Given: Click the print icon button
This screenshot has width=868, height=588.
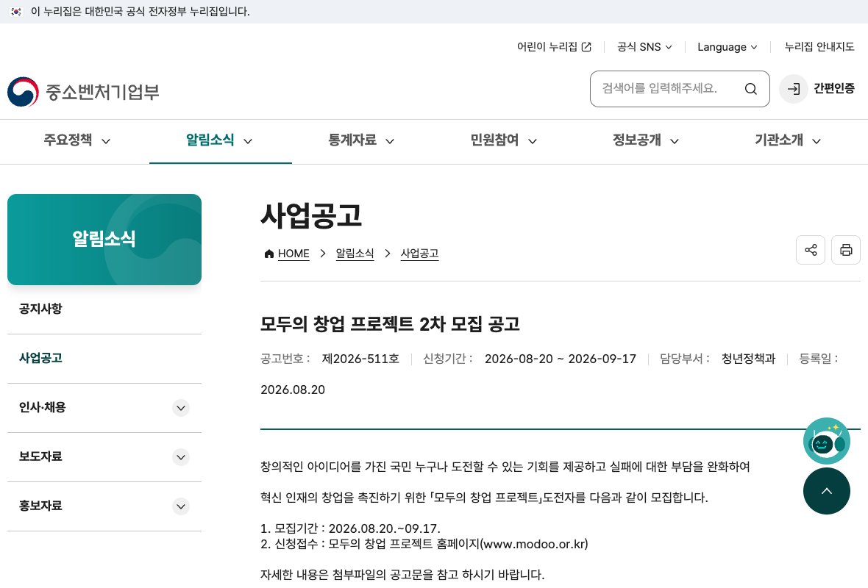Looking at the screenshot, I should pos(846,250).
